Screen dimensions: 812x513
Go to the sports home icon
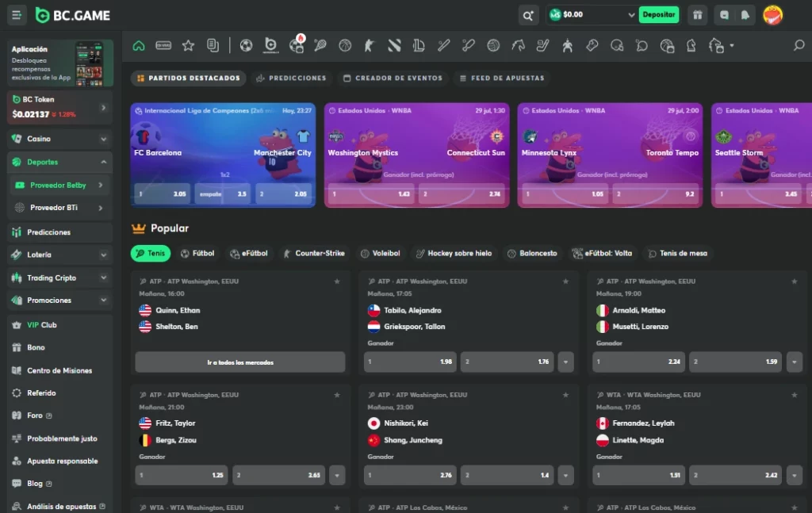(x=138, y=45)
